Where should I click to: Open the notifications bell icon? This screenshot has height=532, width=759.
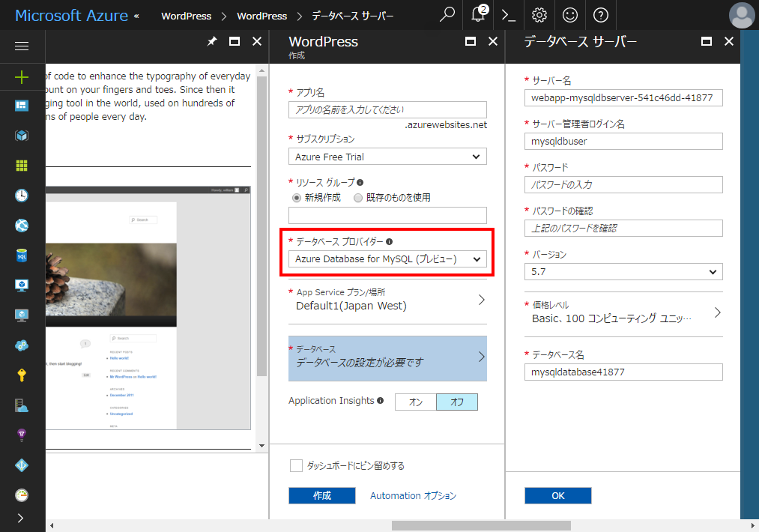tap(478, 15)
